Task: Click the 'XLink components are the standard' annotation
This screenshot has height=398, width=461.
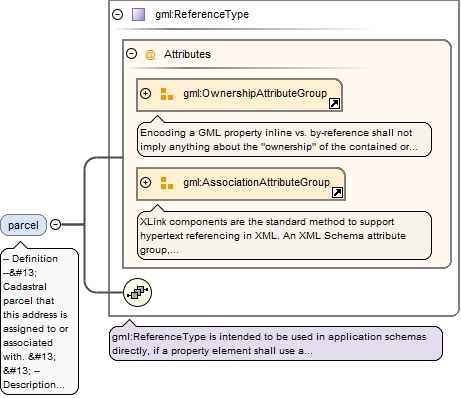Action: [284, 235]
